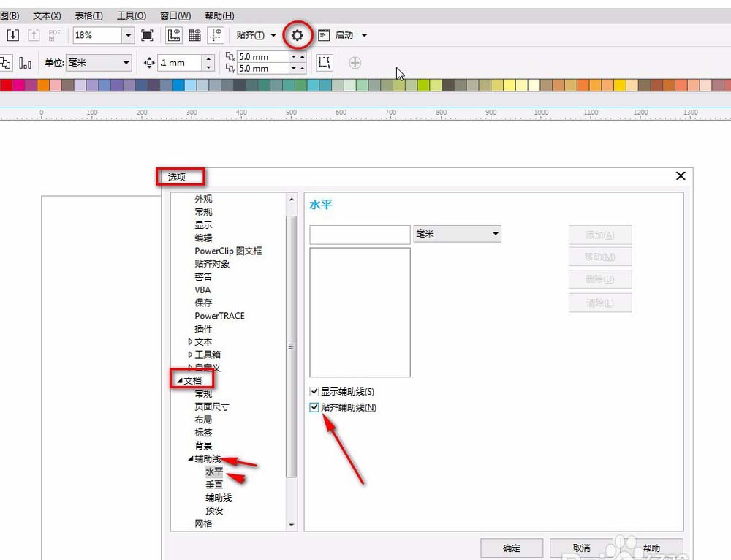
Task: Click the nudge distance icon
Action: 149,62
